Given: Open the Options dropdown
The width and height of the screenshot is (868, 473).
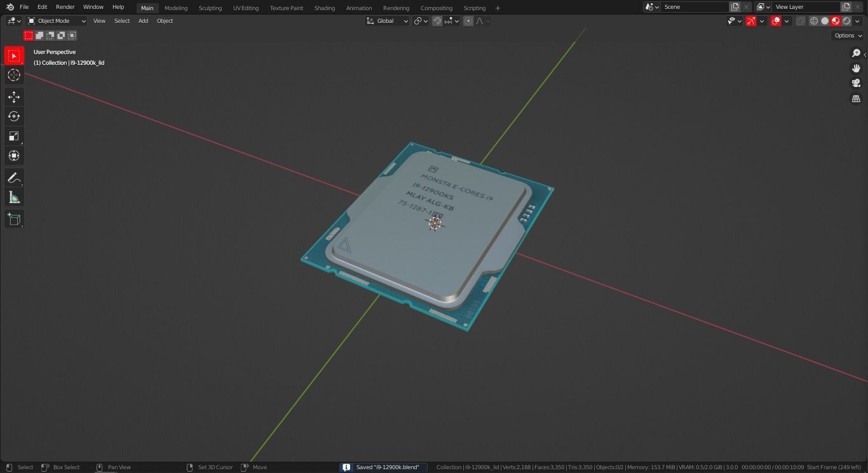Looking at the screenshot, I should tap(848, 36).
